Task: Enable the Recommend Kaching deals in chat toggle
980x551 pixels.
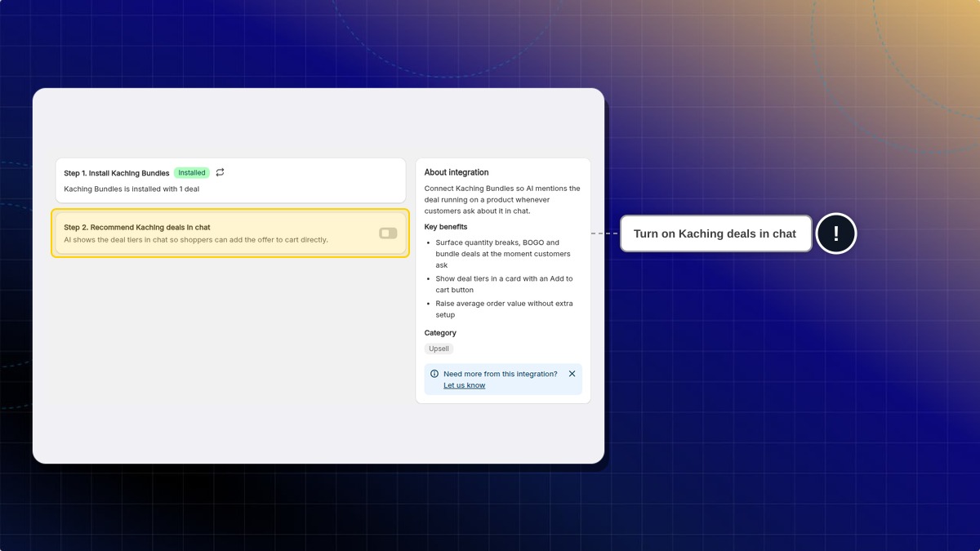Action: [x=388, y=233]
